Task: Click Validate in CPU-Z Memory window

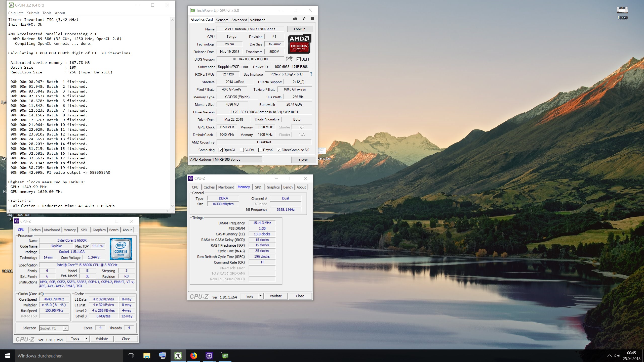Action: click(276, 296)
